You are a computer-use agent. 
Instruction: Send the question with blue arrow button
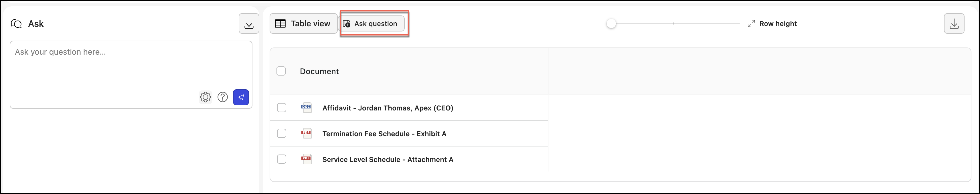coord(241,97)
